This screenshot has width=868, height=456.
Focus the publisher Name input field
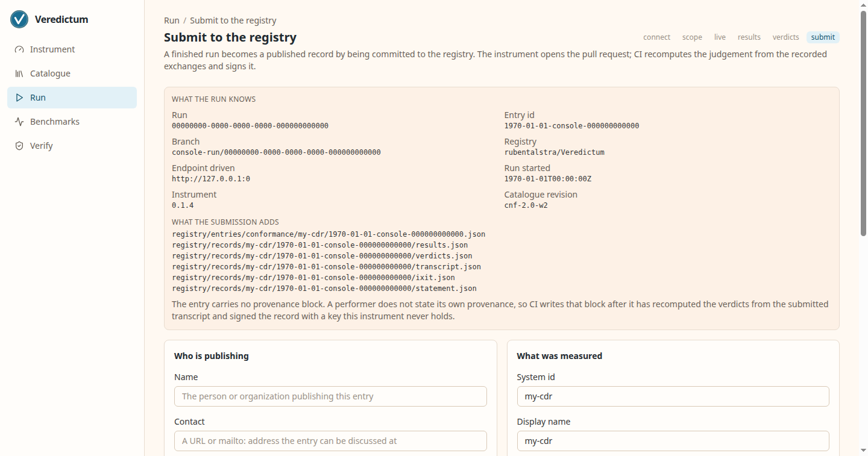click(330, 396)
